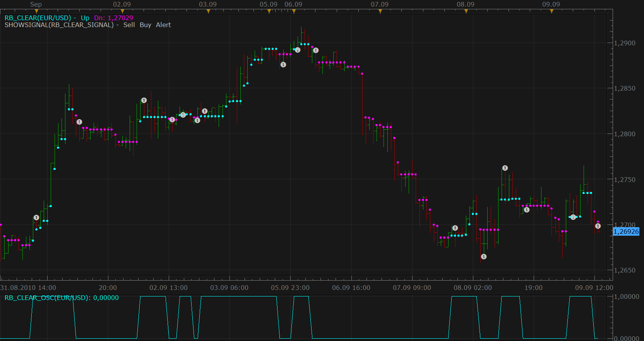Image resolution: width=644 pixels, height=341 pixels.
Task: Click the signal marker beside the blue current price label
Action: click(x=598, y=226)
